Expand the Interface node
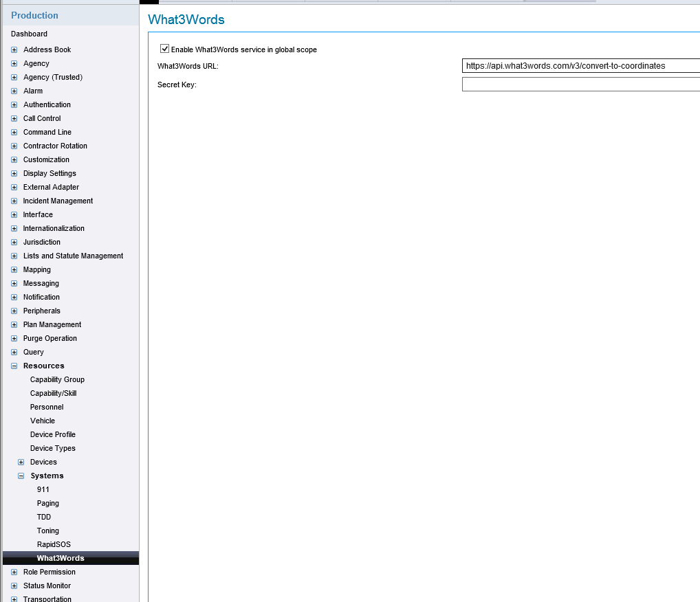The width and height of the screenshot is (700, 602). tap(14, 214)
